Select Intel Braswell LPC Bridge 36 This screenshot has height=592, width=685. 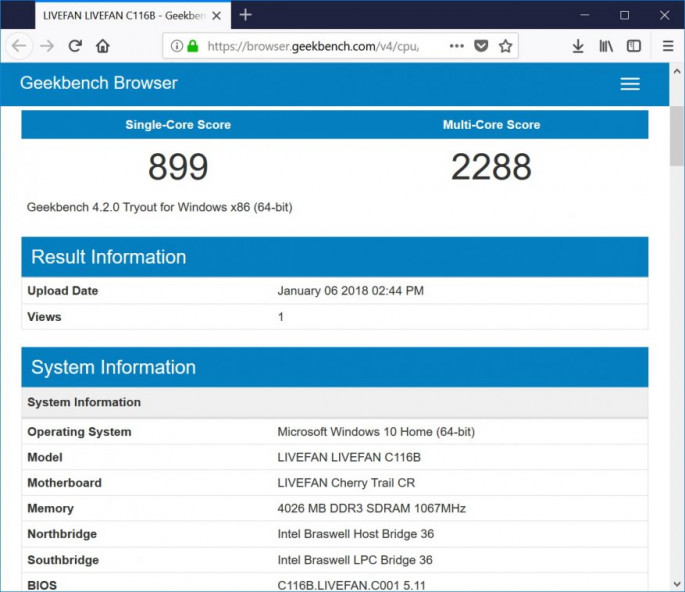tap(355, 560)
